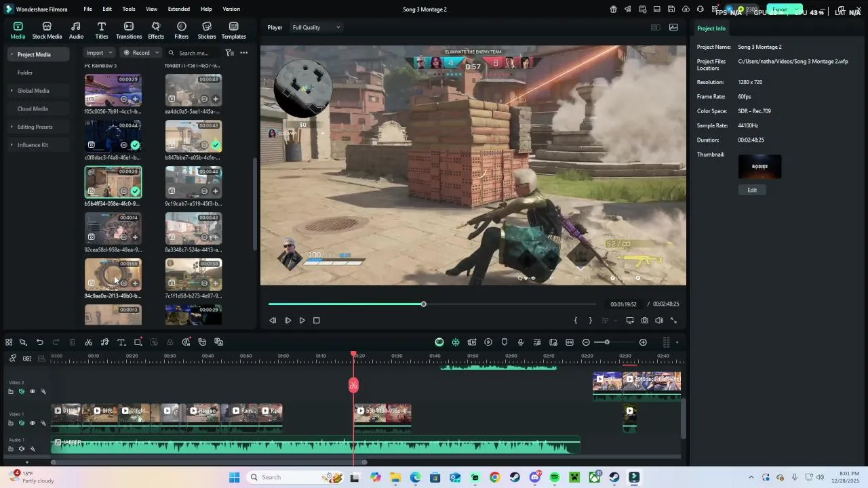Open Spotify from the taskbar
The image size is (868, 488).
[x=555, y=478]
